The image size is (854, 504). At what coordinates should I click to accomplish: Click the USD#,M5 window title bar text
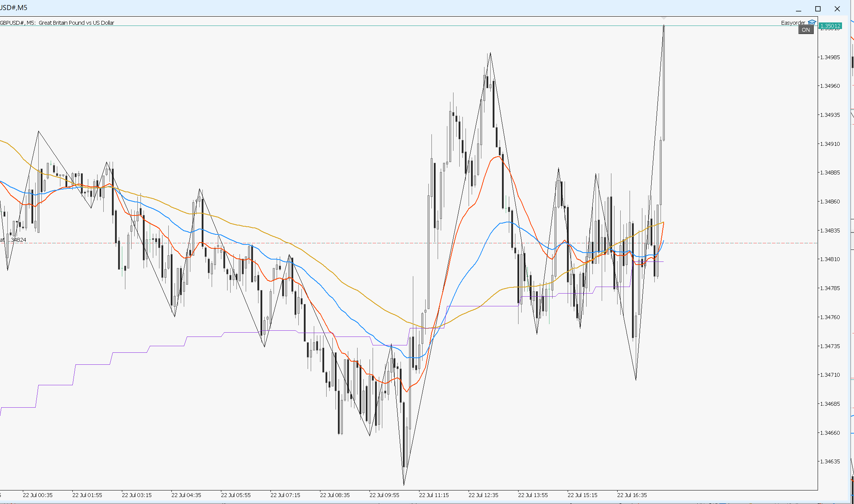pyautogui.click(x=14, y=8)
